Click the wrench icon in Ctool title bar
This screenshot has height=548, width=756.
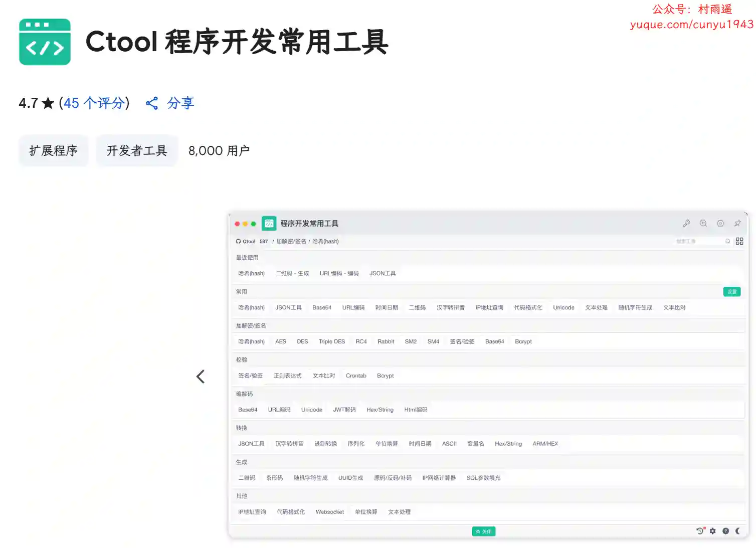pyautogui.click(x=686, y=223)
